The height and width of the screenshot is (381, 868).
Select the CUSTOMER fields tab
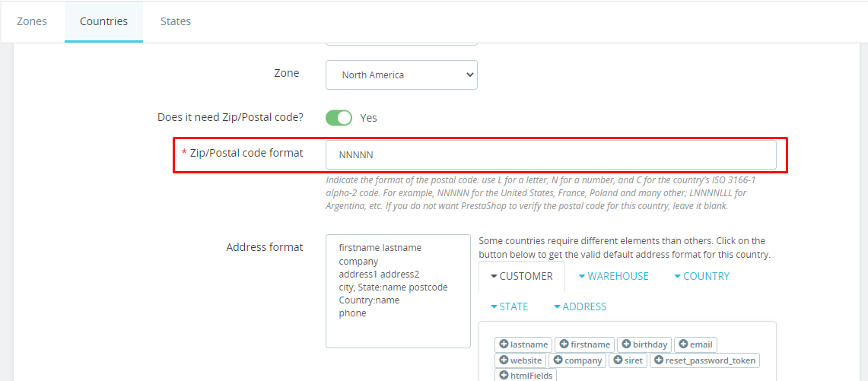(521, 276)
